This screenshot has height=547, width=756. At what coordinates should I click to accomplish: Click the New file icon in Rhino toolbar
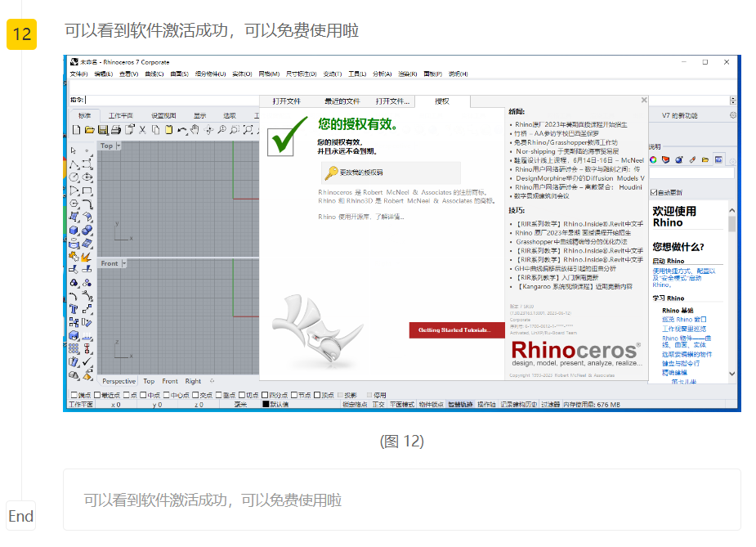tap(76, 130)
